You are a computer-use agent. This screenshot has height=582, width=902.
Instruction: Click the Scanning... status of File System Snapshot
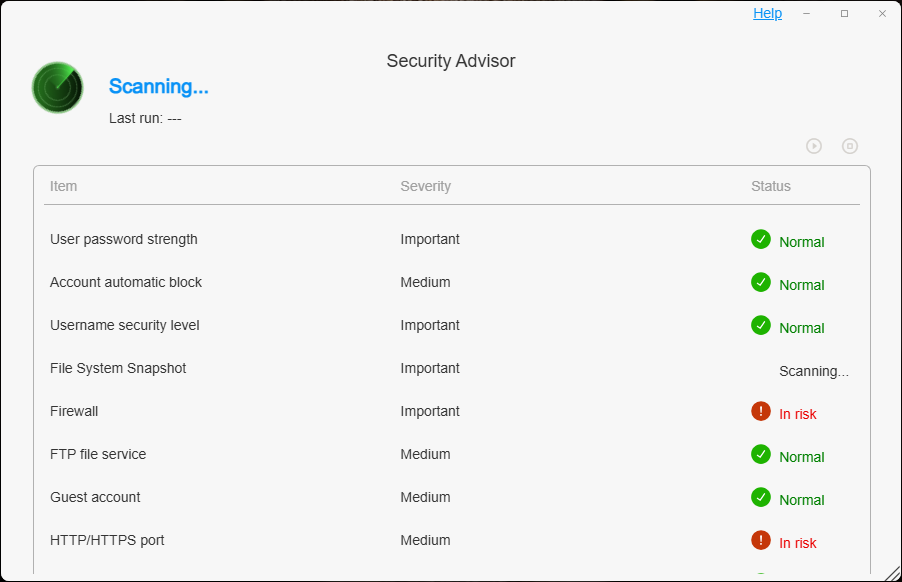[x=813, y=371]
